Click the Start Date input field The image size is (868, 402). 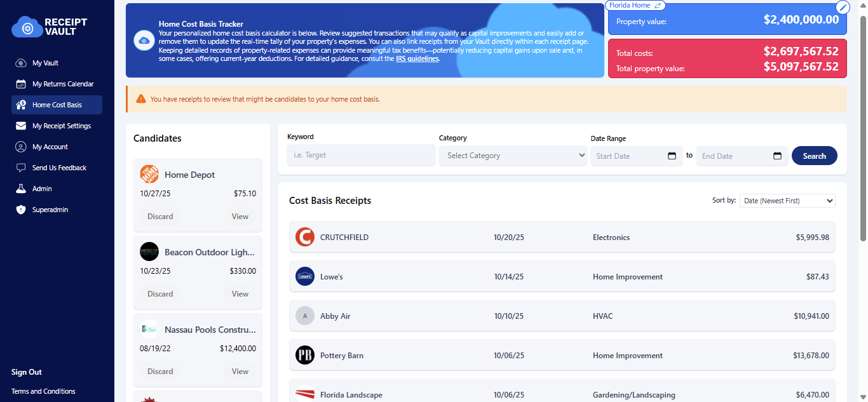[637, 156]
